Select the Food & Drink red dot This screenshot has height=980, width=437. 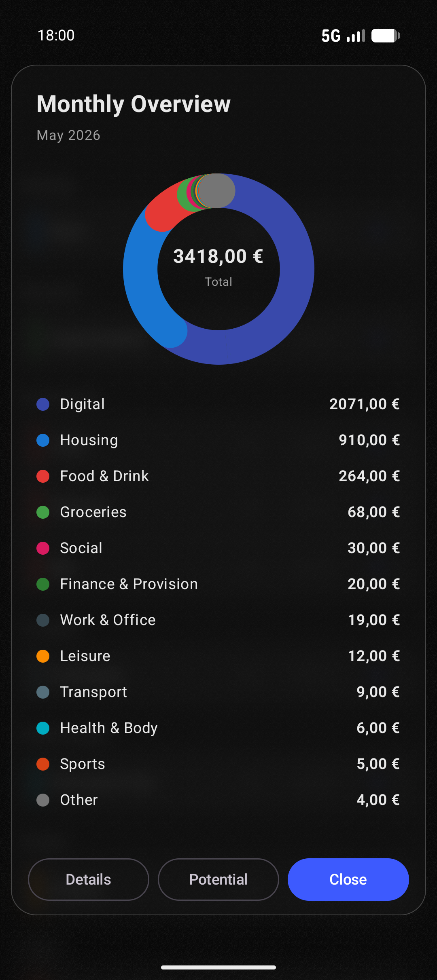43,476
